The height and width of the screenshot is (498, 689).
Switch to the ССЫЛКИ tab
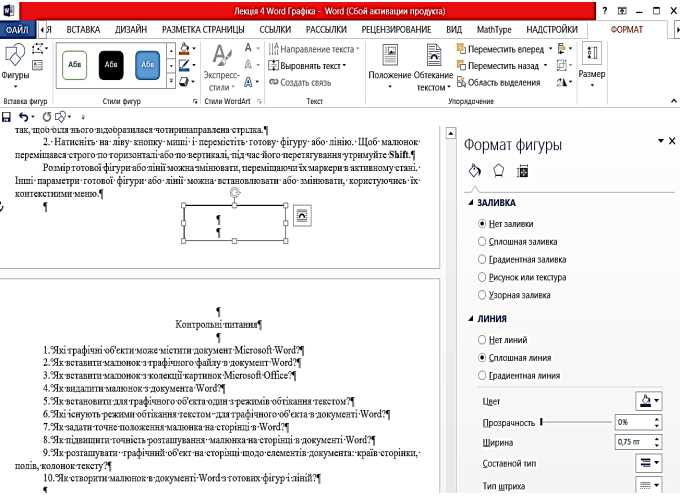click(275, 30)
